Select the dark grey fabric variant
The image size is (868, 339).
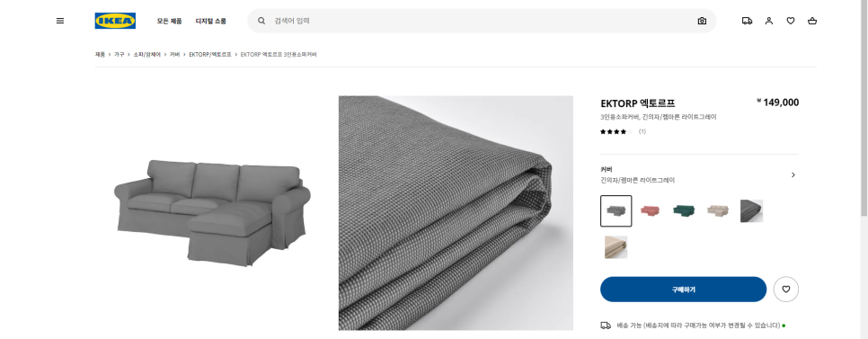coord(752,210)
